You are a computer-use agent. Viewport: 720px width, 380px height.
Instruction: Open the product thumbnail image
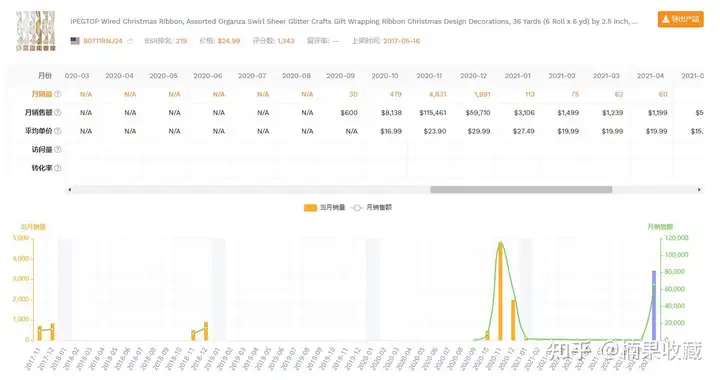(36, 31)
